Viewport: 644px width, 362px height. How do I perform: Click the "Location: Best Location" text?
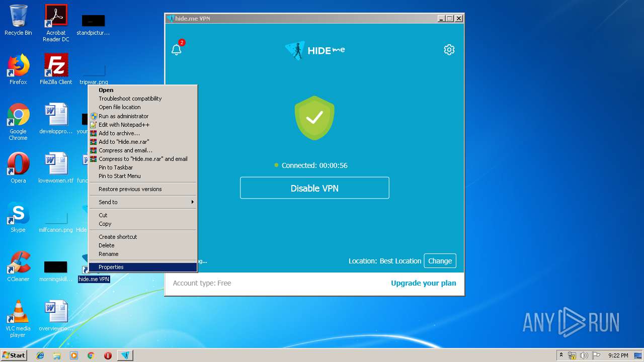(385, 261)
